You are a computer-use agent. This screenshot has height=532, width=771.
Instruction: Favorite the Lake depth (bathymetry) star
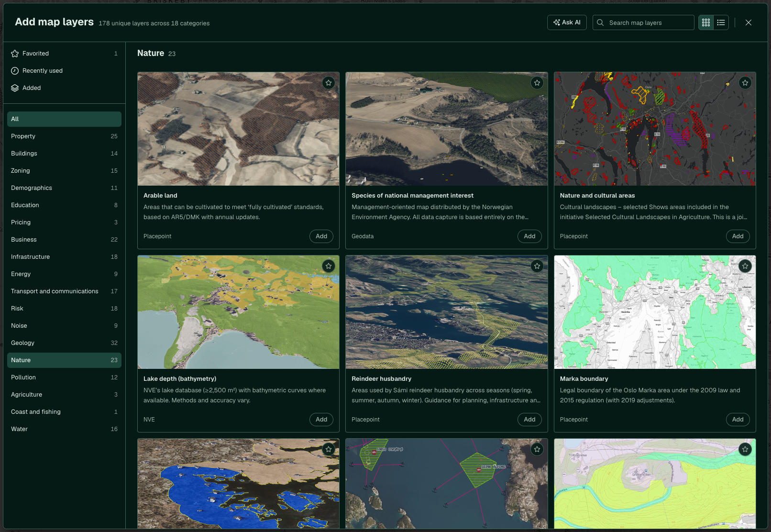329,266
